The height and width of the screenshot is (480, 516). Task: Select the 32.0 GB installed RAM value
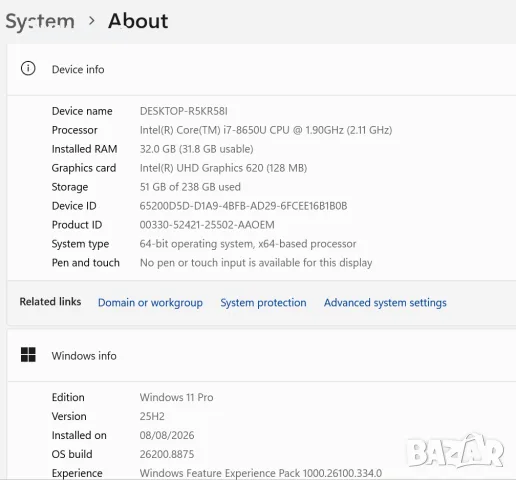coord(197,149)
